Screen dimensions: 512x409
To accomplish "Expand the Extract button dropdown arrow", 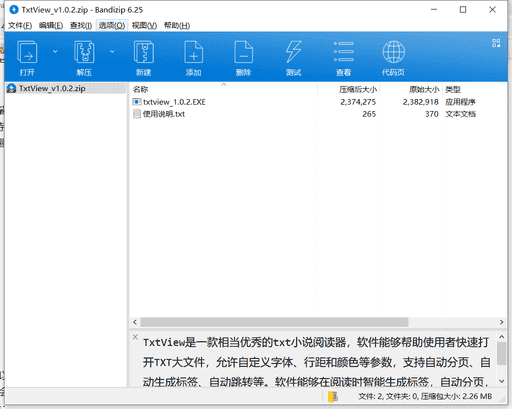I will click(112, 51).
